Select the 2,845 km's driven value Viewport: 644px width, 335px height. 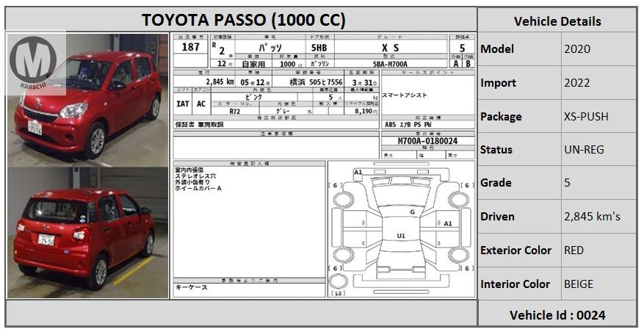(x=592, y=216)
